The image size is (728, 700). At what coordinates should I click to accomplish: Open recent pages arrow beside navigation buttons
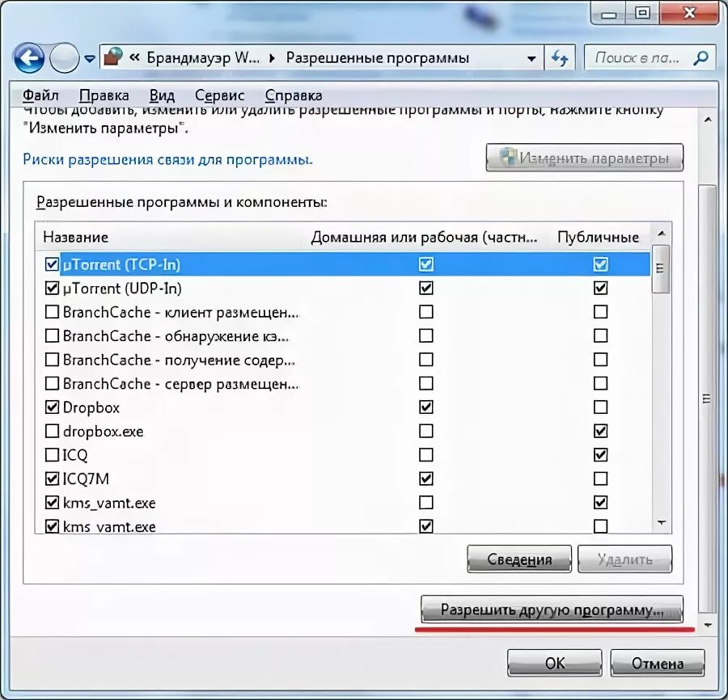click(x=90, y=59)
